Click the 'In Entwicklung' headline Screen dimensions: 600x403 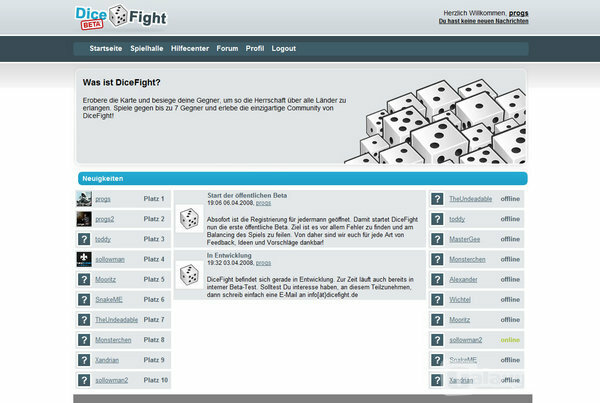point(229,255)
